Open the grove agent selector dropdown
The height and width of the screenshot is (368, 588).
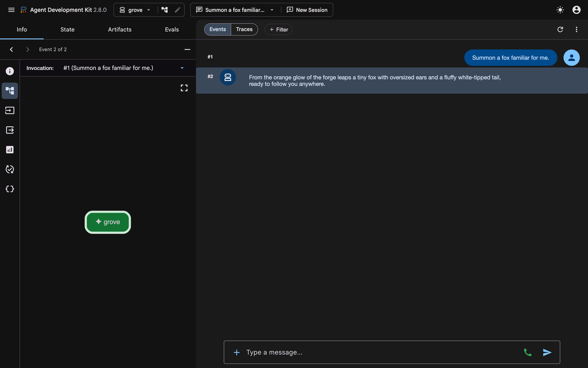coord(135,10)
